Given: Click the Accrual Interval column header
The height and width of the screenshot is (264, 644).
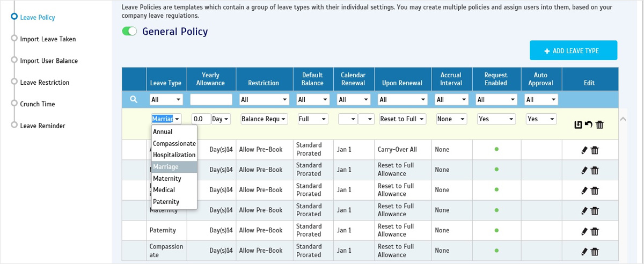Looking at the screenshot, I should click(451, 79).
